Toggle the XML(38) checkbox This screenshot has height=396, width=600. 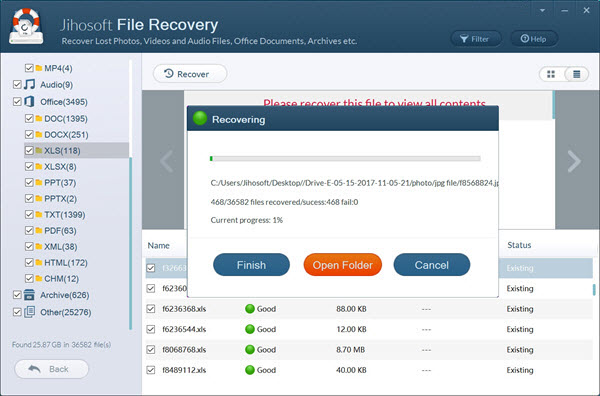coord(29,246)
